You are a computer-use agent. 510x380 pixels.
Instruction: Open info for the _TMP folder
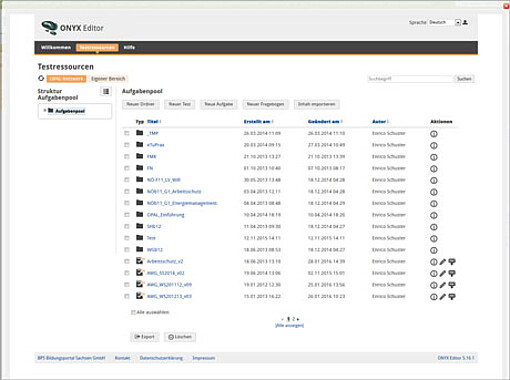click(433, 134)
